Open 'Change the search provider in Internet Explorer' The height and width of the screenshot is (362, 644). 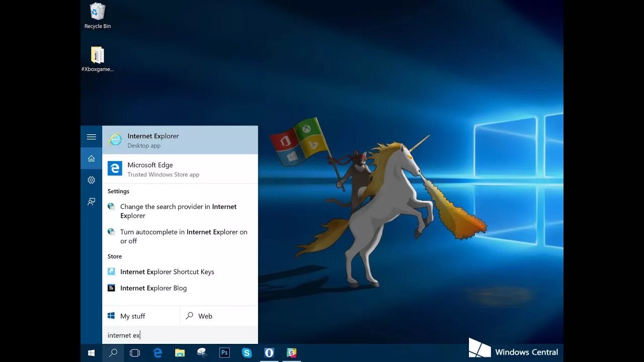180,211
